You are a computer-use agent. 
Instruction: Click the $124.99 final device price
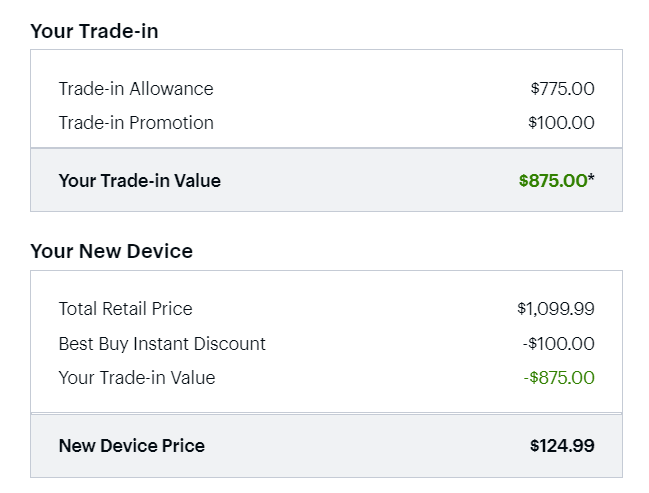coord(562,446)
